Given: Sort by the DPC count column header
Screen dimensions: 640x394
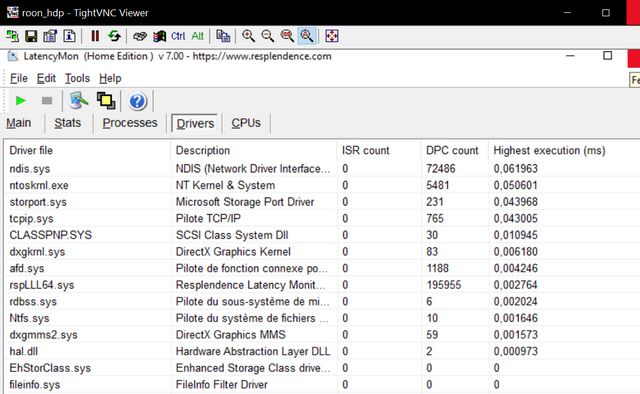Looking at the screenshot, I should (x=455, y=150).
